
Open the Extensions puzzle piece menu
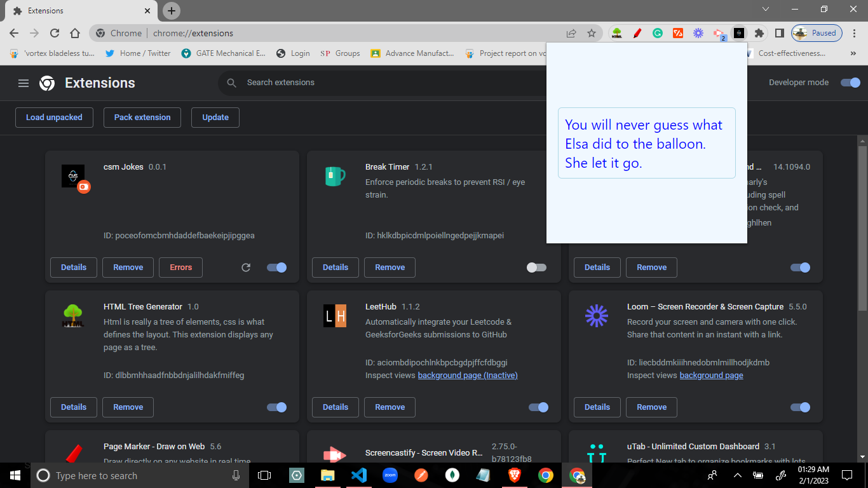pyautogui.click(x=759, y=32)
